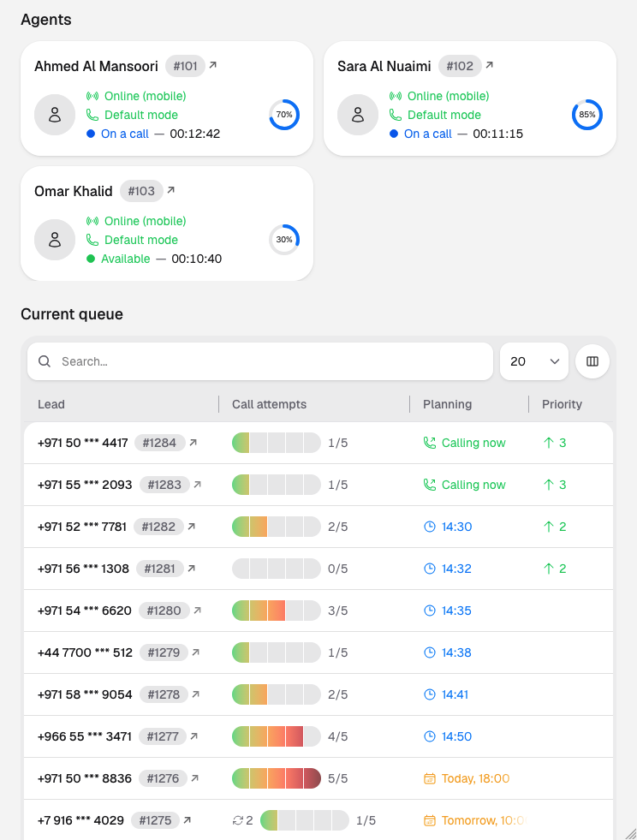Click Ahmed Al Mansoori's avatar icon

tap(55, 115)
